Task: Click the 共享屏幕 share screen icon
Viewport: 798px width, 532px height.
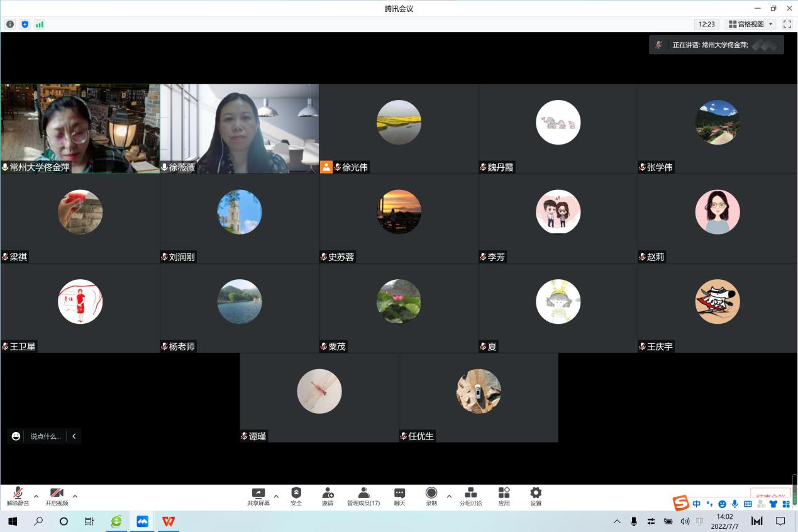Action: pyautogui.click(x=258, y=494)
